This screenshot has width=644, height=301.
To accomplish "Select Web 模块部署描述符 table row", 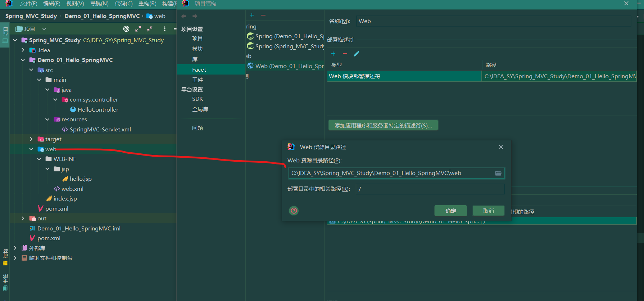I will pos(482,76).
